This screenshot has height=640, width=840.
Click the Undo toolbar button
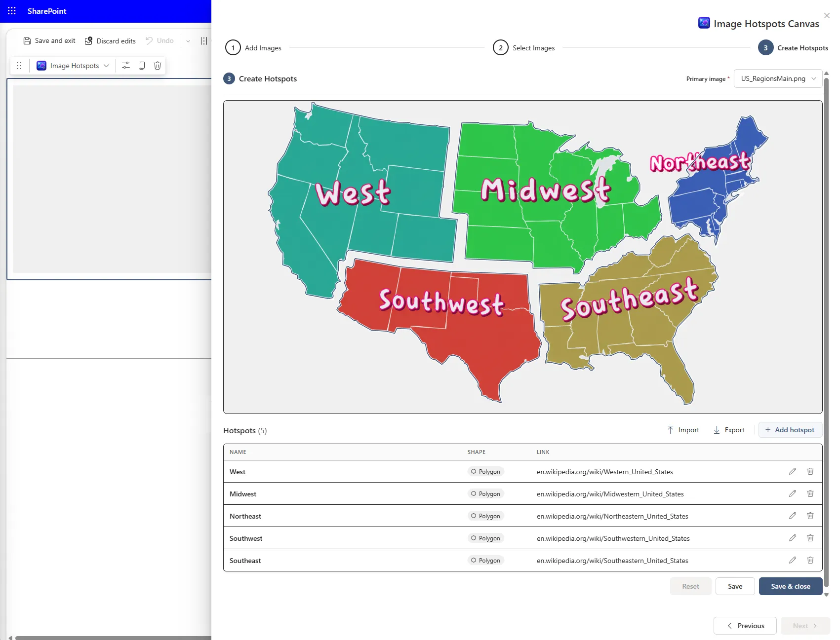pos(160,41)
